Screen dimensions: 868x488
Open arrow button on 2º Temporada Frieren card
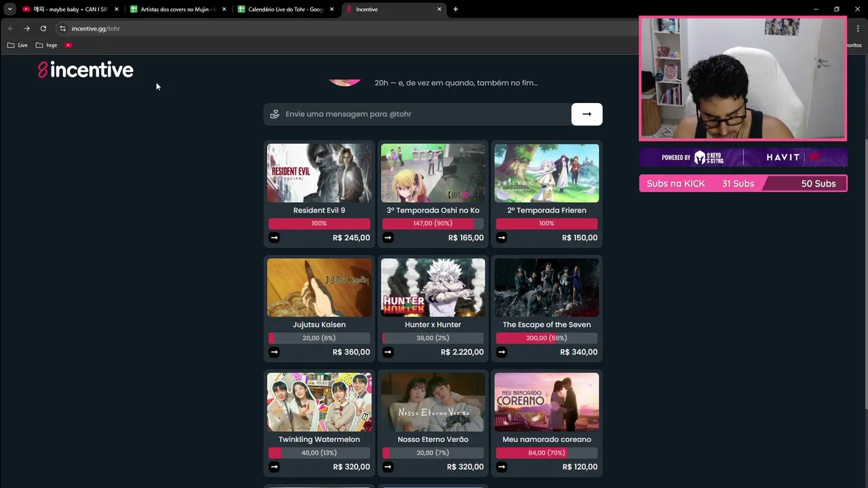tap(502, 237)
